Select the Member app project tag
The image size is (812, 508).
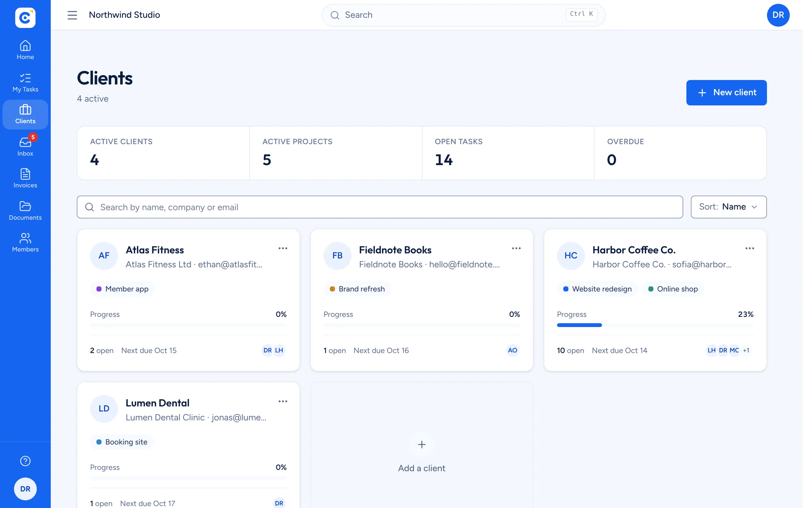(122, 289)
